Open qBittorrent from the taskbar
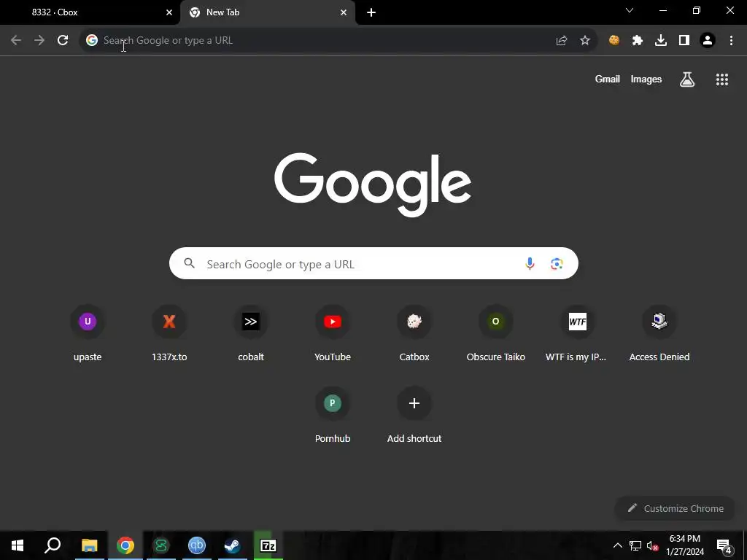Screen dimensions: 747x560 tap(197, 545)
